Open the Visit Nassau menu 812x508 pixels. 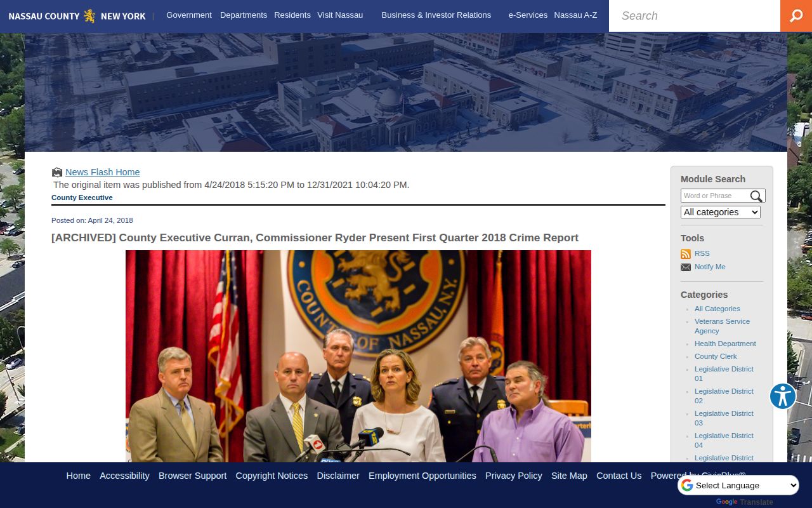pos(340,15)
